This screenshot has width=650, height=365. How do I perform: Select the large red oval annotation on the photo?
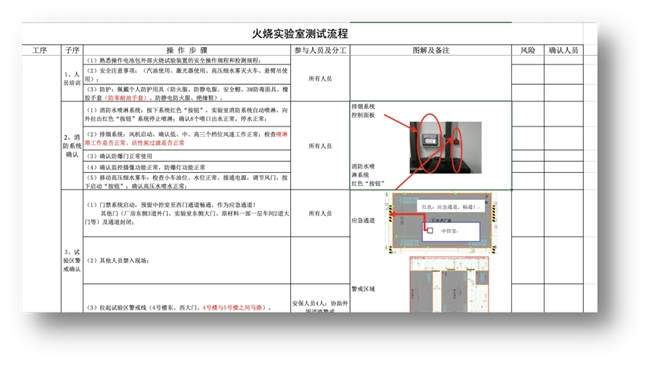pyautogui.click(x=429, y=144)
